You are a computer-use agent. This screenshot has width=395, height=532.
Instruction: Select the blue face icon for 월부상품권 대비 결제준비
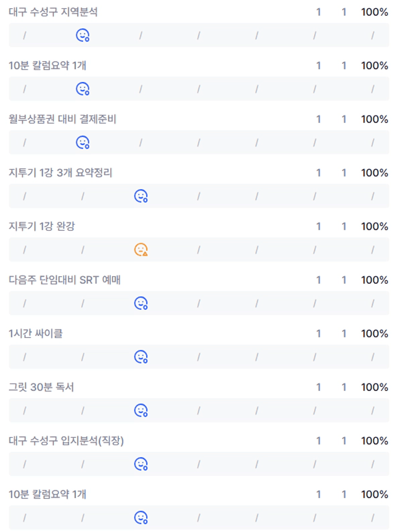83,142
